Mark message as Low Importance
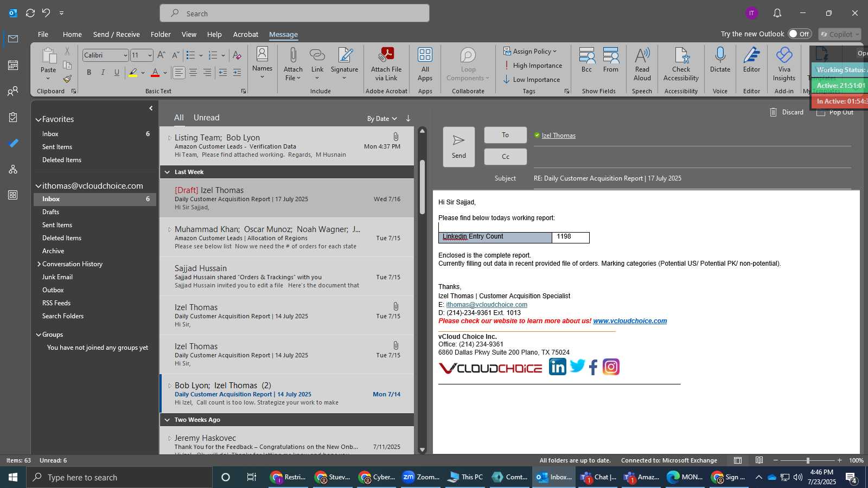 [532, 80]
